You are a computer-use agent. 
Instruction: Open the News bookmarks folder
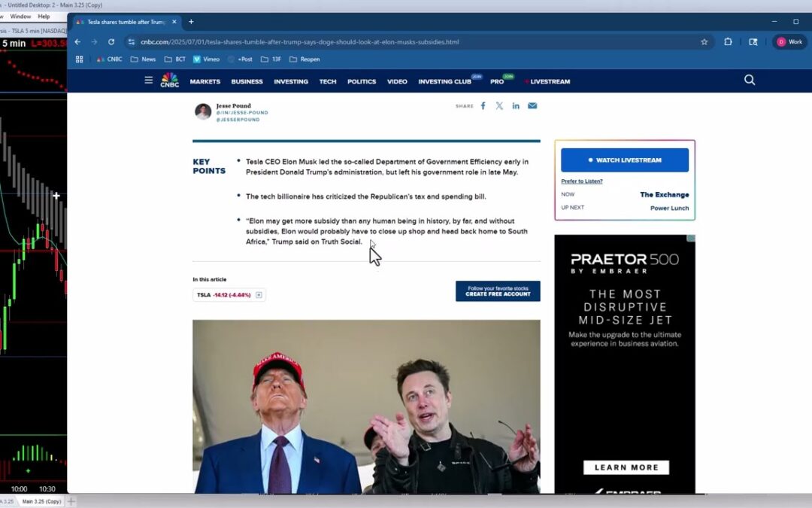click(x=143, y=59)
